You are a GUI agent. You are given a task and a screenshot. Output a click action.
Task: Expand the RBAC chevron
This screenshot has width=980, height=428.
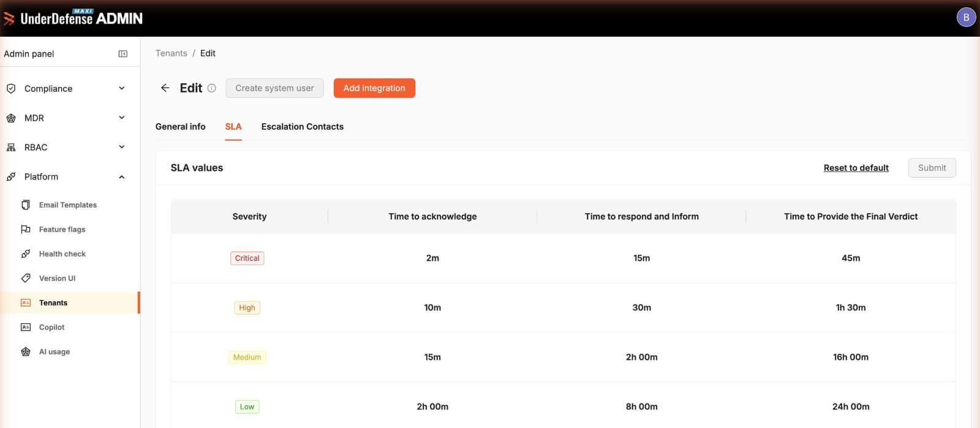[x=122, y=147]
